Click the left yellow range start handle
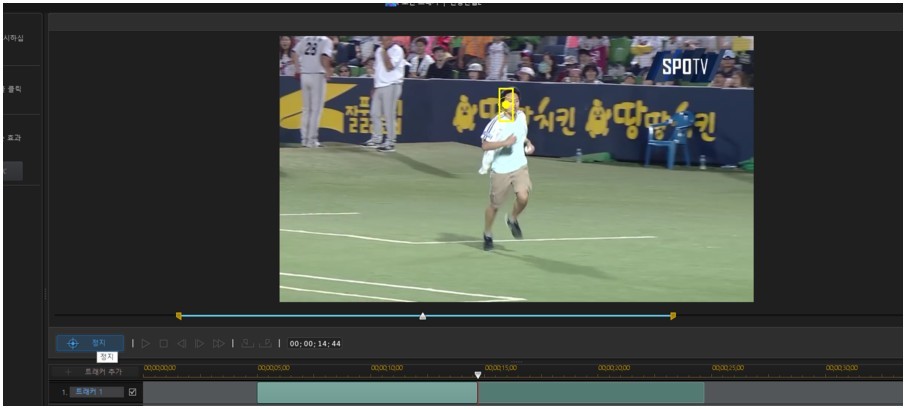 click(179, 316)
